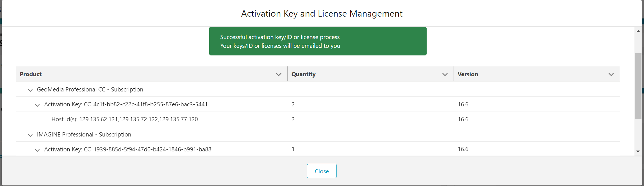The width and height of the screenshot is (644, 186).
Task: Open the Version column dropdown
Action: click(x=611, y=74)
